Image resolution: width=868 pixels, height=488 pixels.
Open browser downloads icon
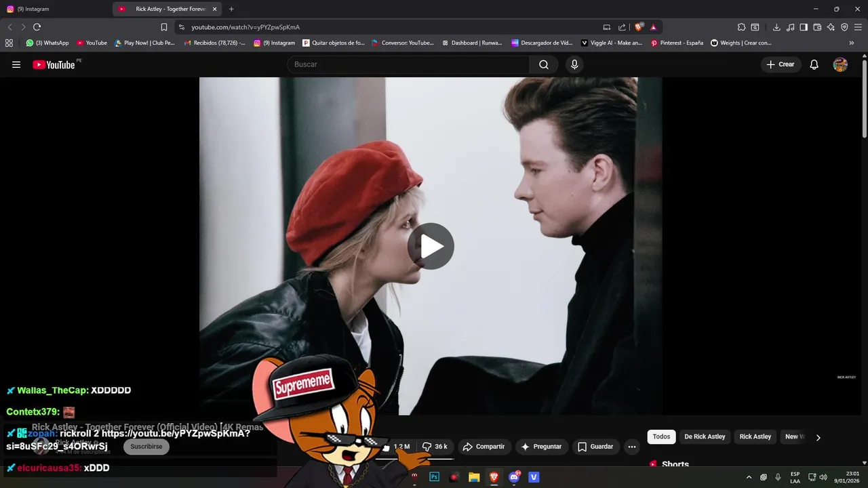[x=776, y=27]
